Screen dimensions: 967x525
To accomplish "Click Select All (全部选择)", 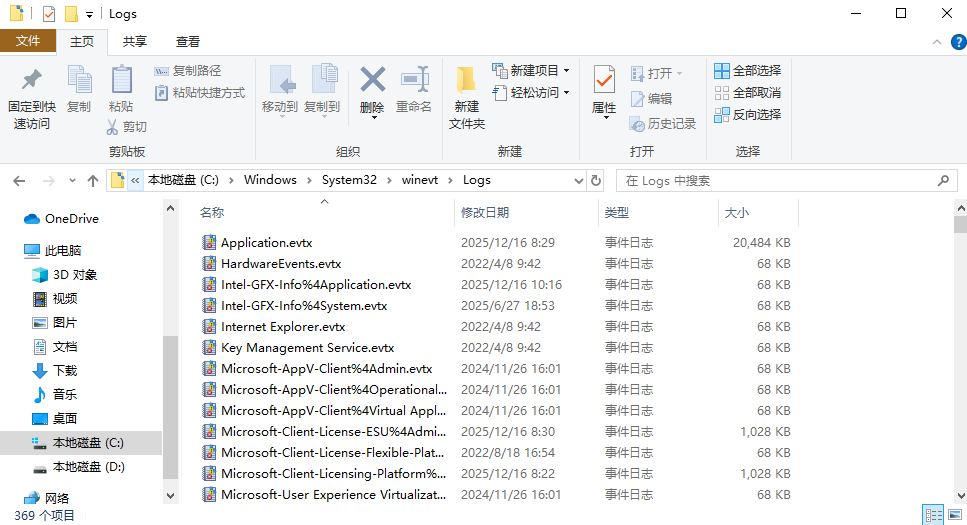I will click(747, 71).
